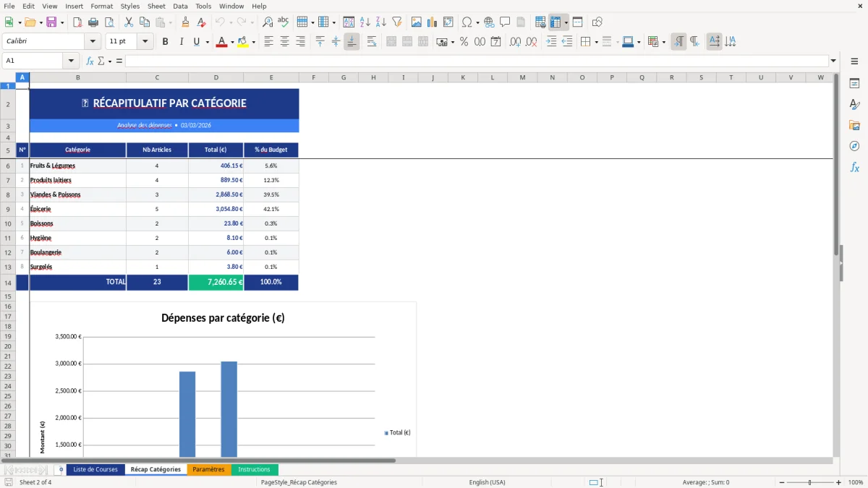
Task: Apply percent number format
Action: coord(464,41)
